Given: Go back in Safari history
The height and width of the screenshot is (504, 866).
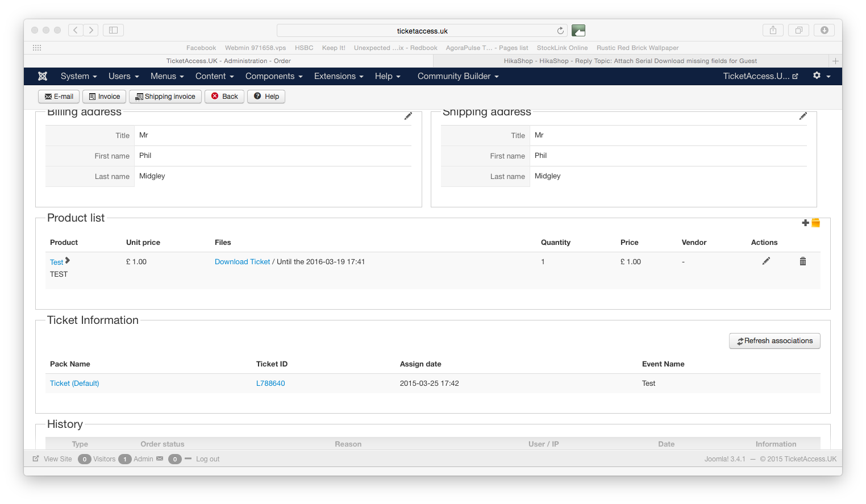Looking at the screenshot, I should point(76,30).
